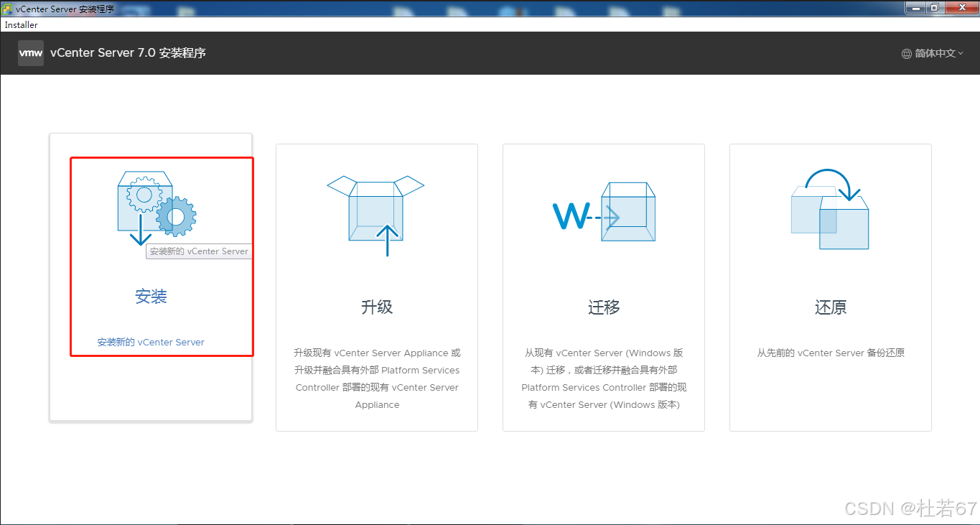Select the 升级 heading
This screenshot has height=525, width=980.
pyautogui.click(x=377, y=307)
